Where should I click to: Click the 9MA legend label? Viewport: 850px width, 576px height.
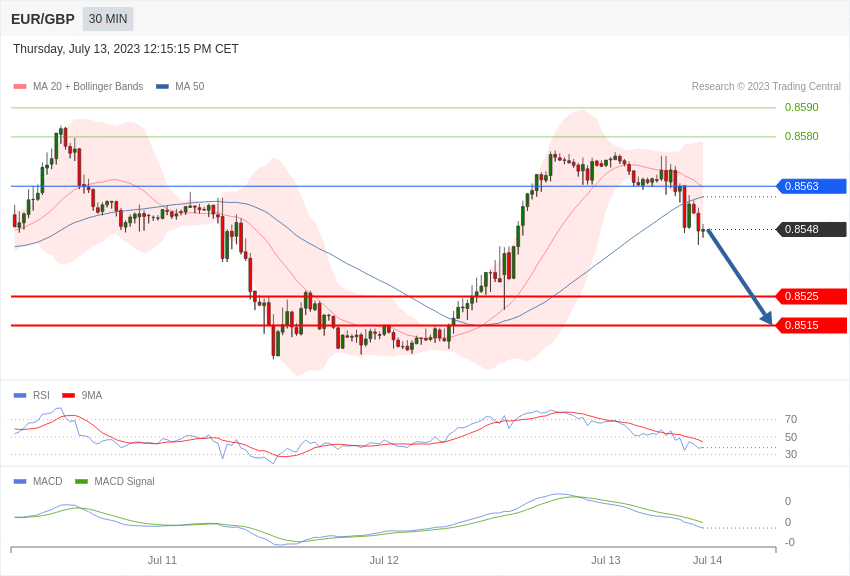[x=92, y=396]
